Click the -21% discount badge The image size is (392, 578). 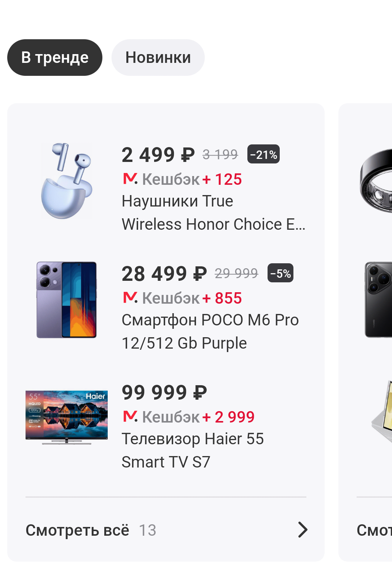pos(263,154)
